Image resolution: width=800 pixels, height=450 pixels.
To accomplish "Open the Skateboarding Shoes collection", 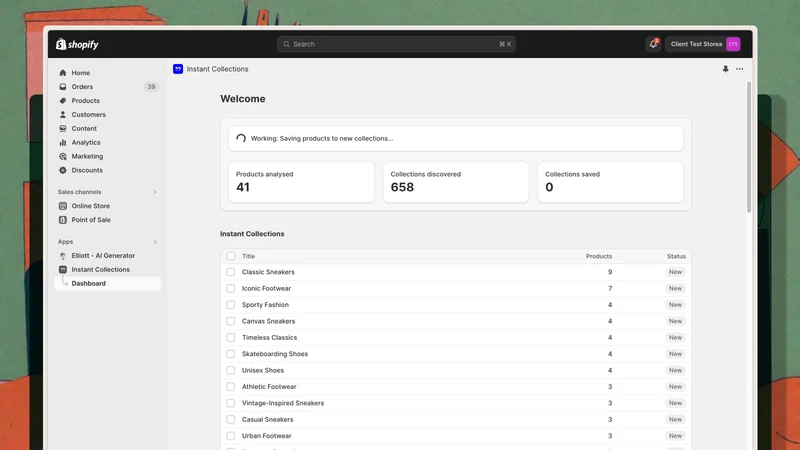I will click(x=274, y=354).
